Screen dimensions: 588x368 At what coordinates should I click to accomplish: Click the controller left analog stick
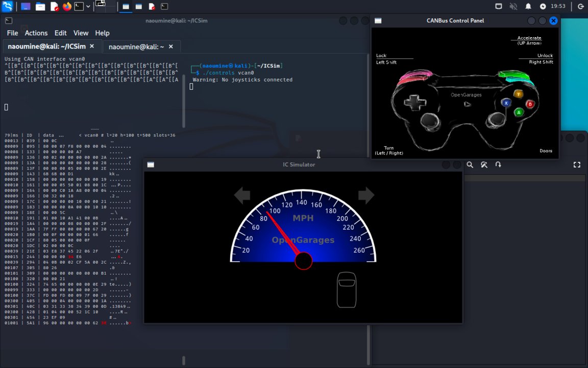430,121
